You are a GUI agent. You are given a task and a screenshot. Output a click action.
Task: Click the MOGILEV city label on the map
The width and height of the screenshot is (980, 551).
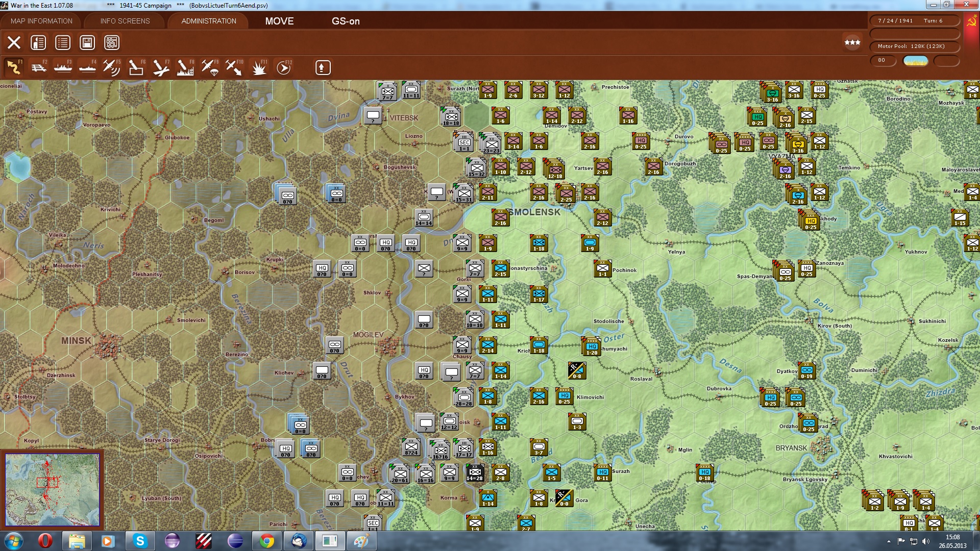coord(368,335)
